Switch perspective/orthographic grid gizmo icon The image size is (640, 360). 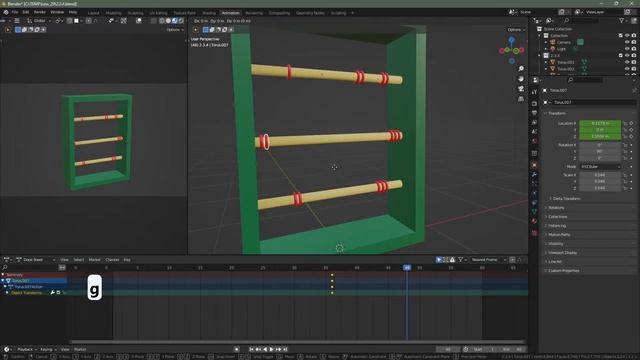[521, 99]
